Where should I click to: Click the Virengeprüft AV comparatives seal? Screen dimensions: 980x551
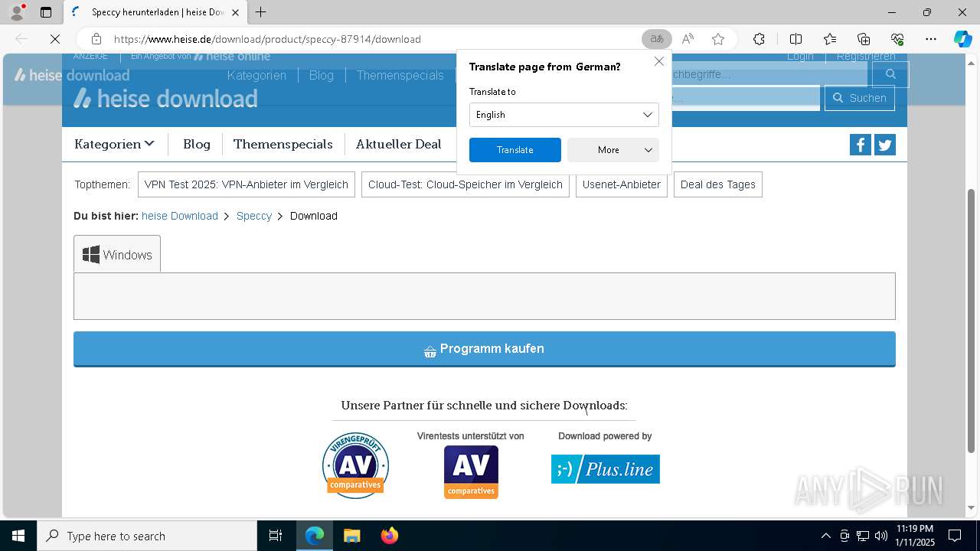tap(355, 465)
